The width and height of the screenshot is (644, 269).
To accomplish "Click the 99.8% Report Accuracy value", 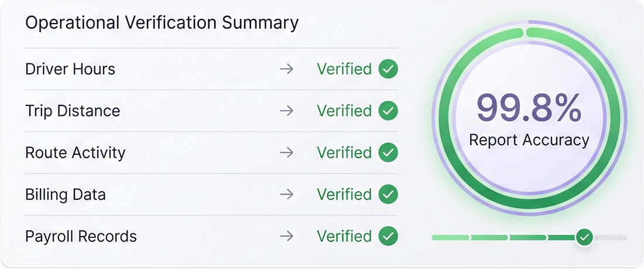I will (529, 108).
